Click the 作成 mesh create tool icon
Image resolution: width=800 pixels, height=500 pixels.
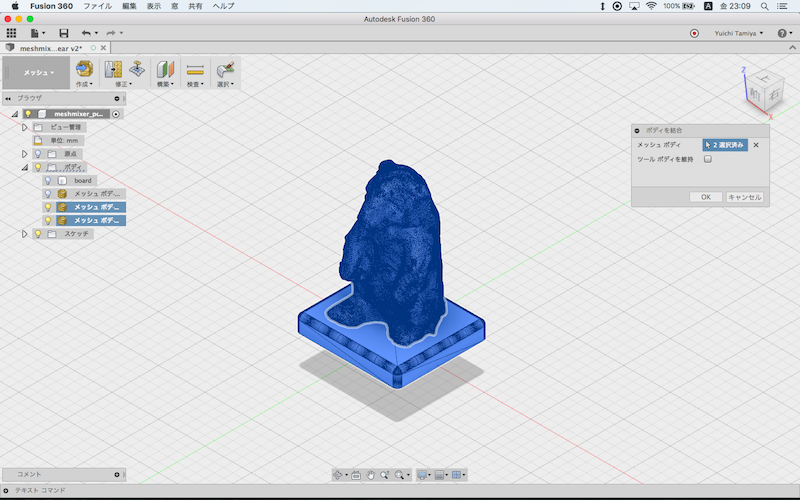[84, 69]
